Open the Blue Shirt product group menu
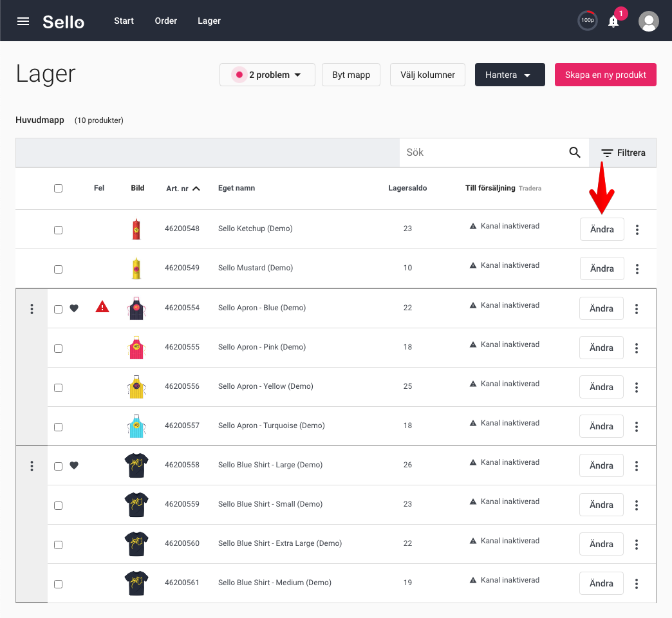This screenshot has width=672, height=618. click(x=32, y=466)
